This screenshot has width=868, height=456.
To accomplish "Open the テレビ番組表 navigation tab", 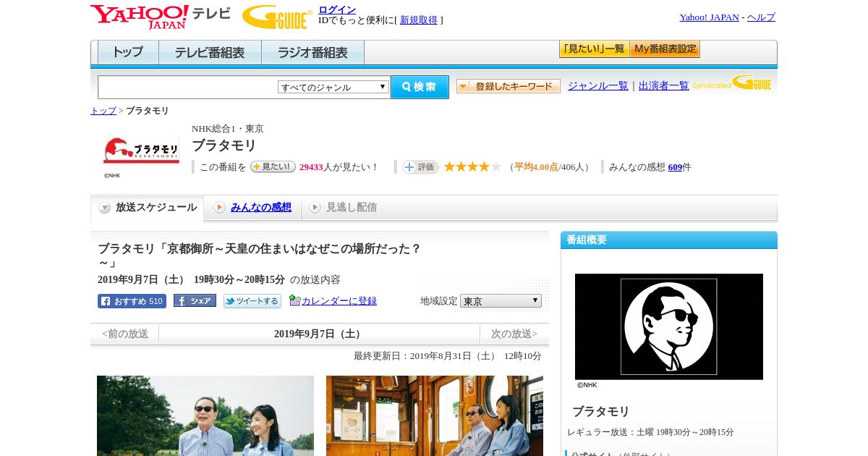I will [210, 53].
